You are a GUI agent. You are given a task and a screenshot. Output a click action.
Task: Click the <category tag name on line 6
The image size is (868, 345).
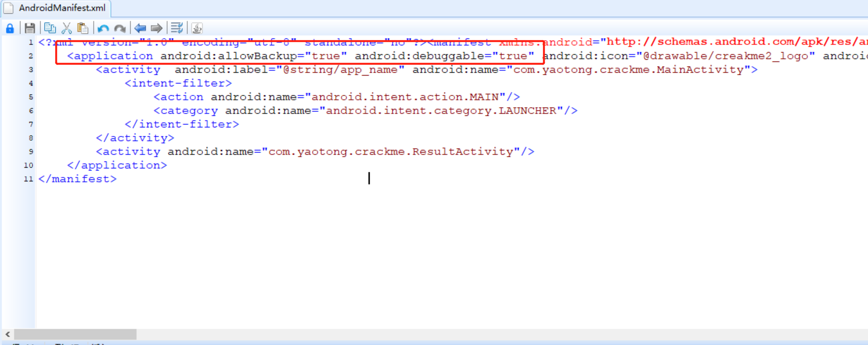[x=186, y=111]
